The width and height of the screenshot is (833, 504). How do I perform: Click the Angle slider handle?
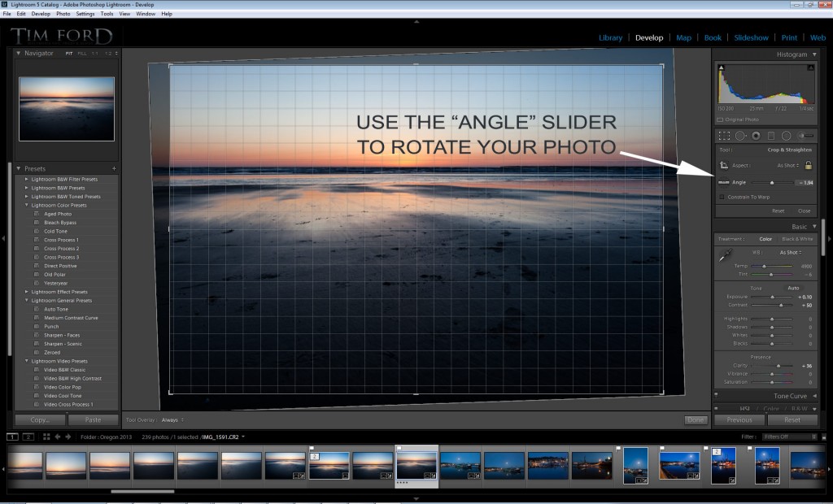772,183
